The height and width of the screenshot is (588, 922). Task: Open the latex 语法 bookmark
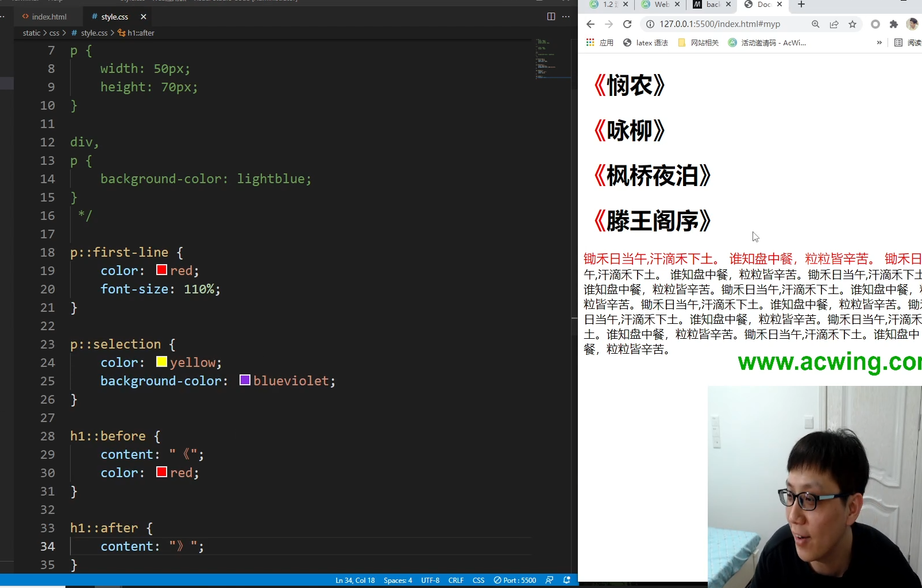646,42
